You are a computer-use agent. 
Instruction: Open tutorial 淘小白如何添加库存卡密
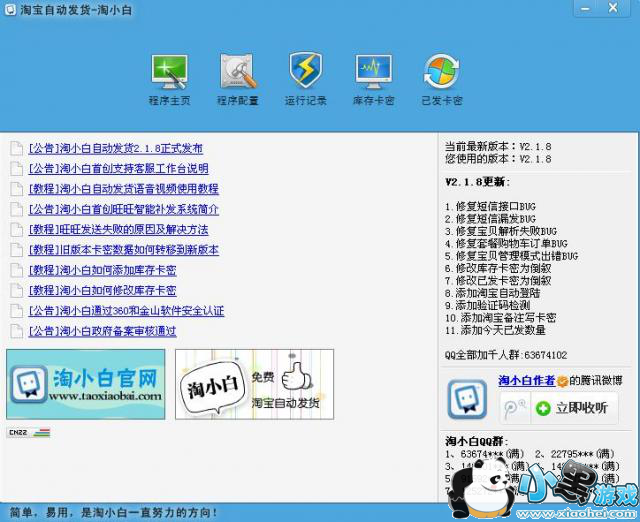click(x=102, y=270)
